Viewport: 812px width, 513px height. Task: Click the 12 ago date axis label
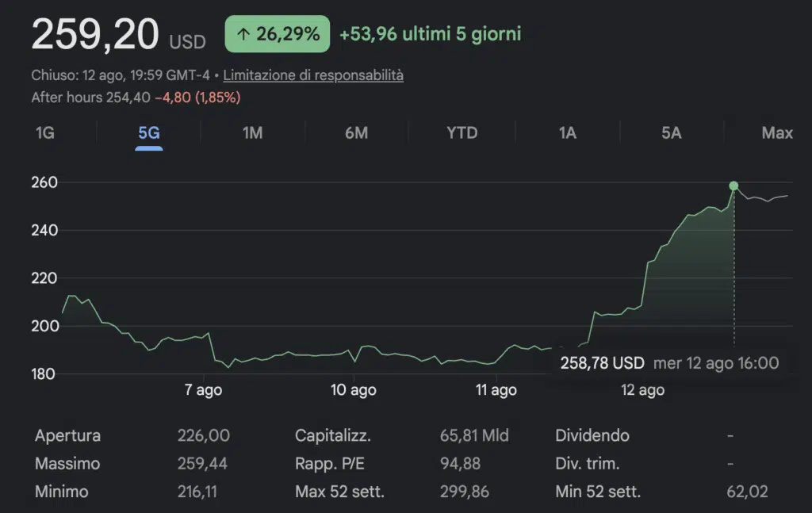pyautogui.click(x=642, y=390)
